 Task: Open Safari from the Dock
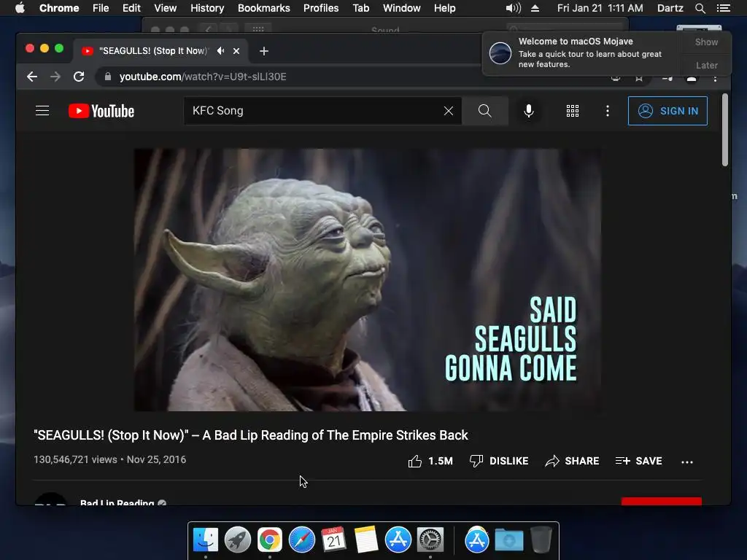pos(301,540)
